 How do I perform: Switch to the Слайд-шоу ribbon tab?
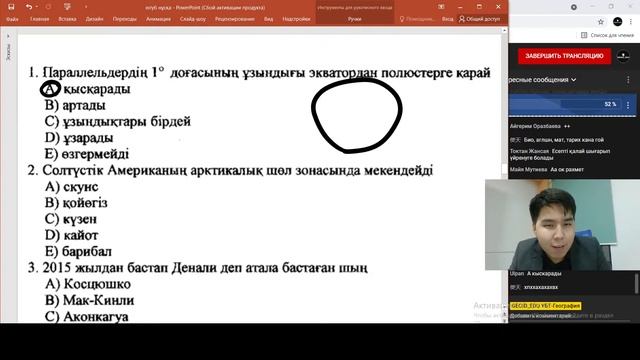[x=193, y=19]
